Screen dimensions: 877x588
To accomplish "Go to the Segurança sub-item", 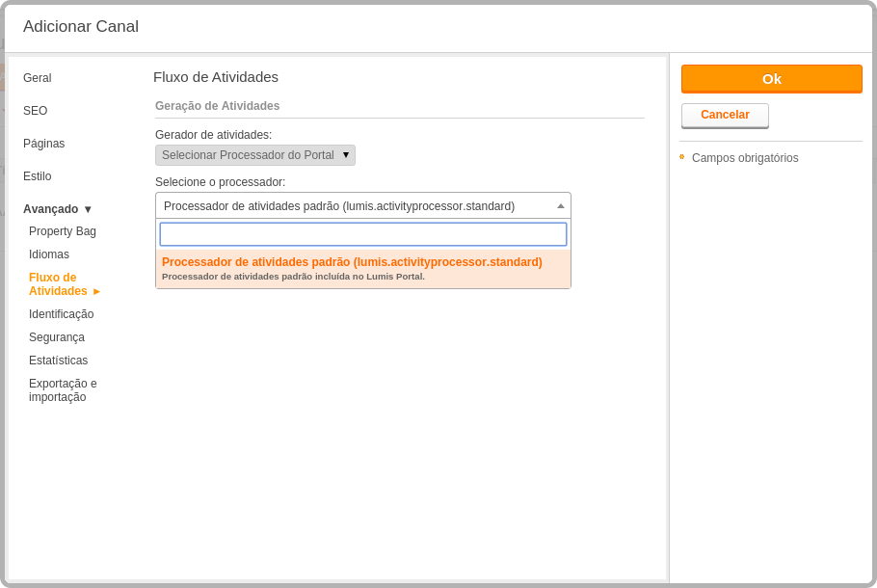I will 57,337.
